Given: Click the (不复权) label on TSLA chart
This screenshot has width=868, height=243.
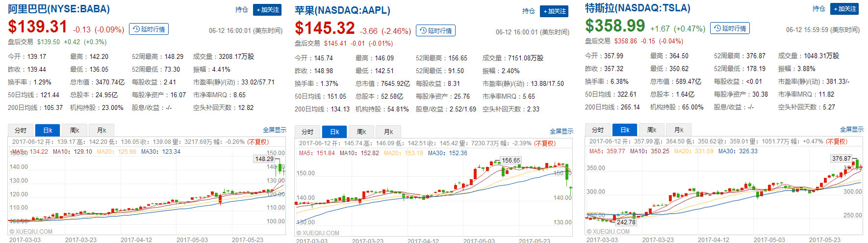Looking at the screenshot, I should [x=837, y=141].
